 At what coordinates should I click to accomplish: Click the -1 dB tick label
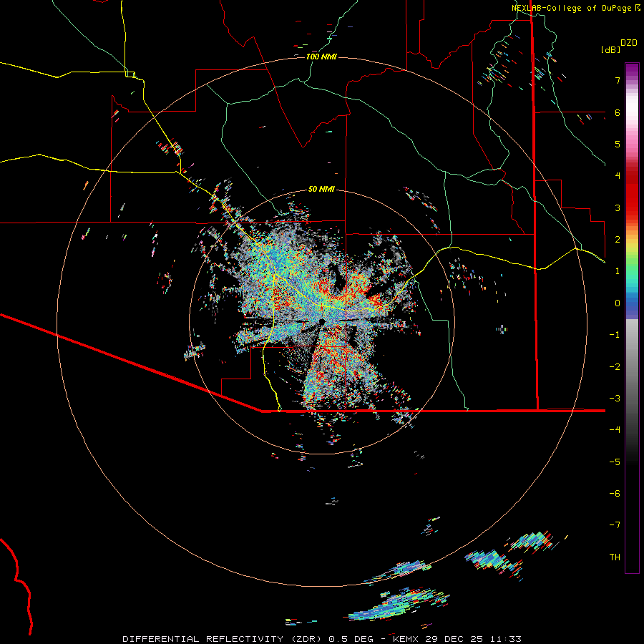pyautogui.click(x=615, y=335)
